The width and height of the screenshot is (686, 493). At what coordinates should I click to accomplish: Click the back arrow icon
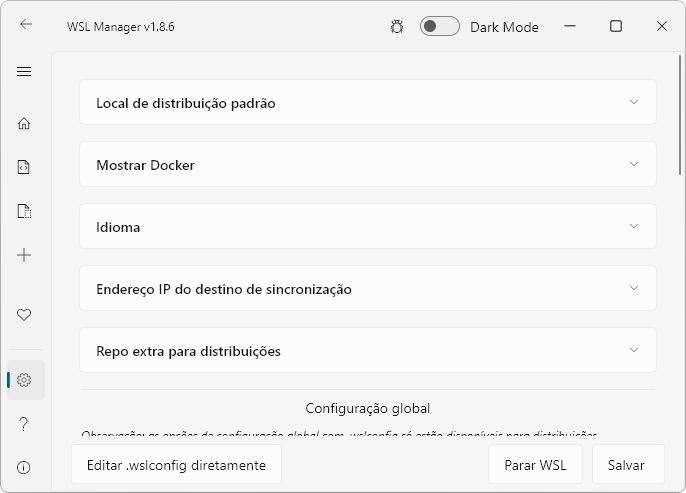[x=26, y=24]
